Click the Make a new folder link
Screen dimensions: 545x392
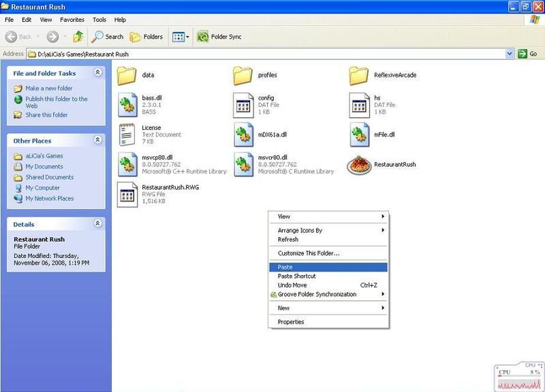pyautogui.click(x=49, y=88)
